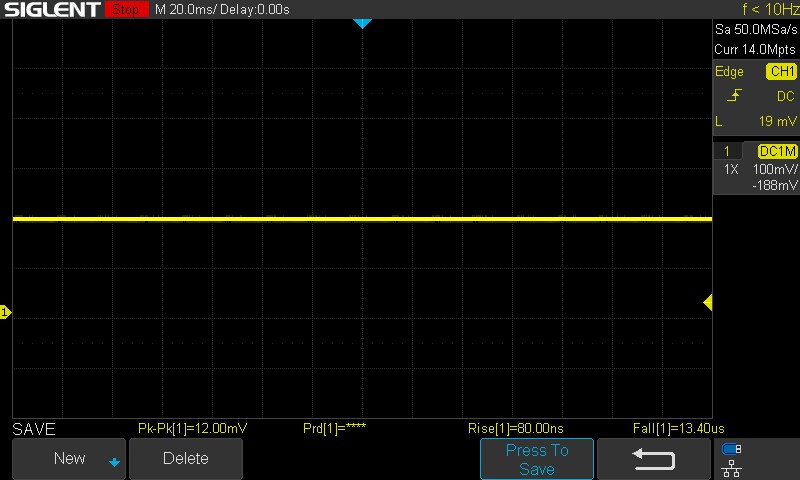Click the trigger level 19 mV value
This screenshot has width=800, height=480.
[x=777, y=121]
